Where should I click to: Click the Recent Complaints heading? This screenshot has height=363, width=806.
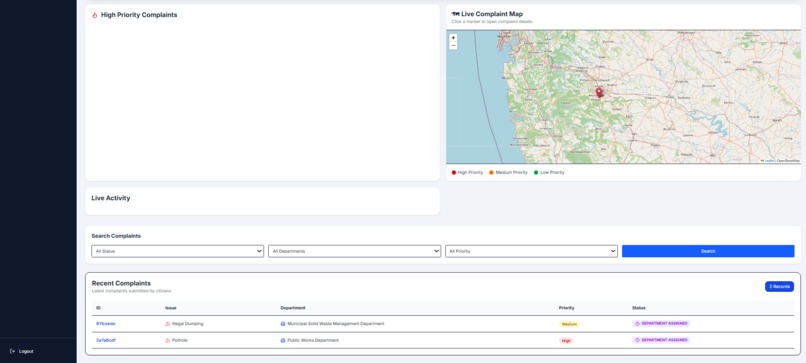[x=121, y=283]
